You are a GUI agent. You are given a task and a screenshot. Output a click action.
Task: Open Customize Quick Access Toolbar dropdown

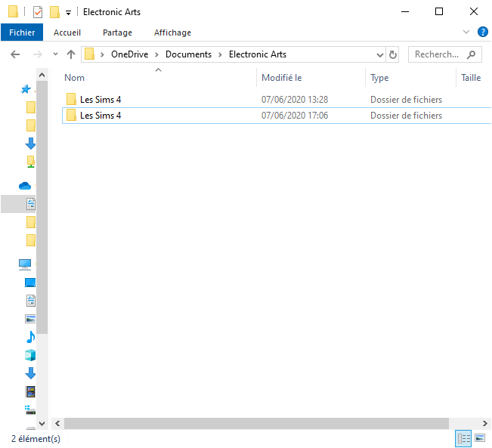[68, 13]
